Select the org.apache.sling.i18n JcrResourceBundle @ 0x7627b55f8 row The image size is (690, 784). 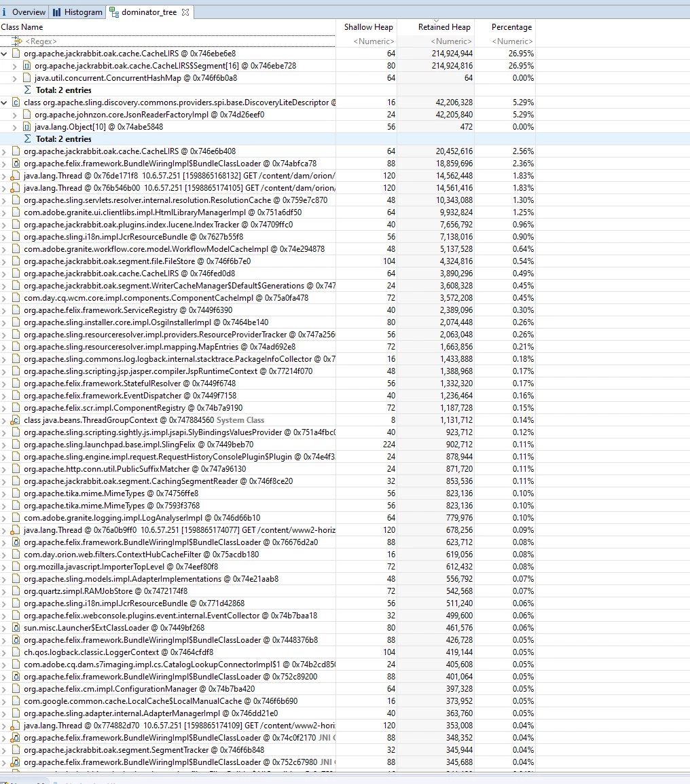pos(267,237)
